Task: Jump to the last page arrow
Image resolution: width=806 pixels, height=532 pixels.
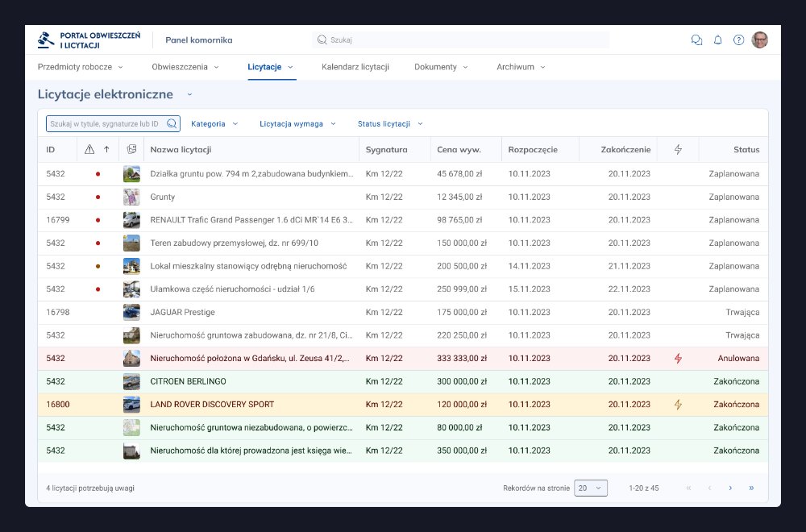Action: pos(751,488)
